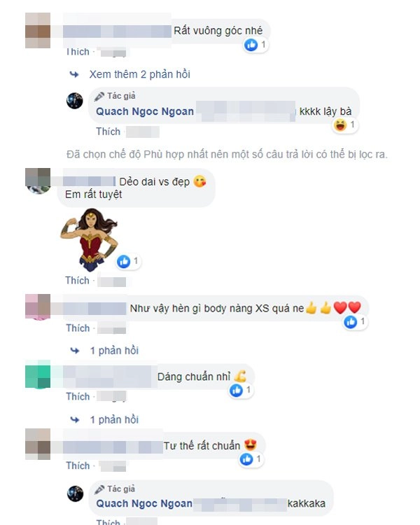Click 'Thích' under the 'kkkk lạy bà' reply
Screen dimensions: 420x525
(108, 132)
